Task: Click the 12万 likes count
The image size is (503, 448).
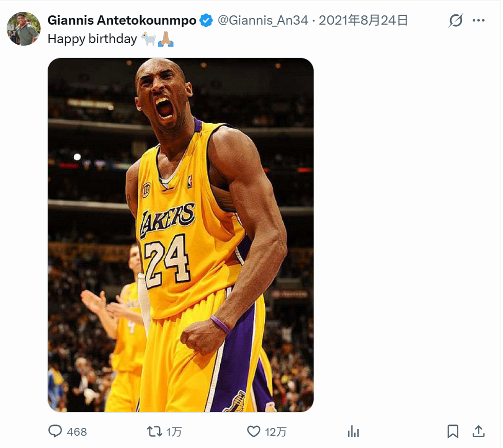Action: (x=276, y=432)
